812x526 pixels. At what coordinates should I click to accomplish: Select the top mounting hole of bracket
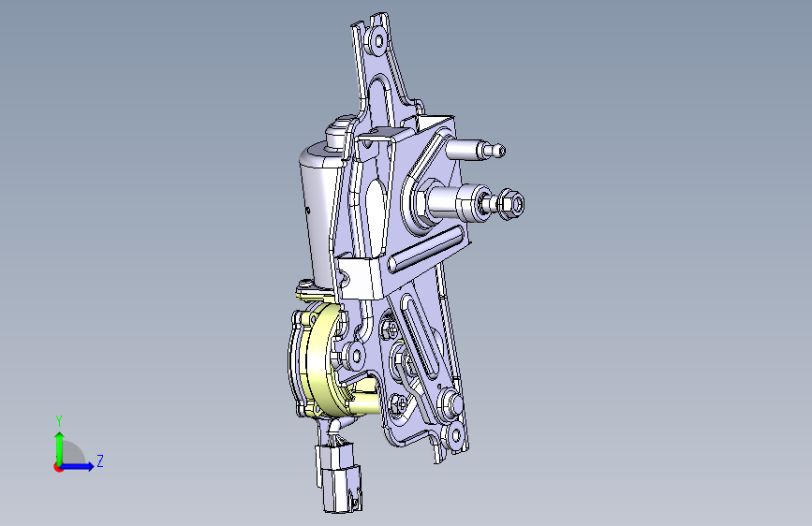coord(378,41)
